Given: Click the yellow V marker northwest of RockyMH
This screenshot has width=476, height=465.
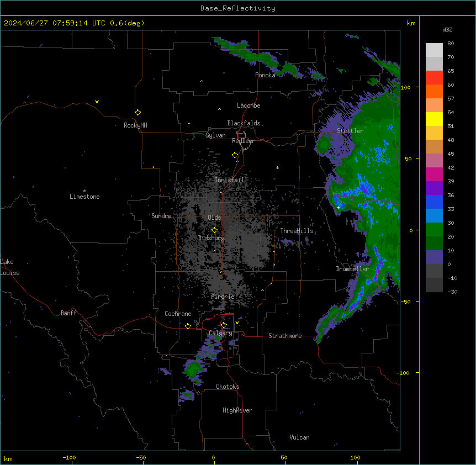Looking at the screenshot, I should pyautogui.click(x=97, y=102).
